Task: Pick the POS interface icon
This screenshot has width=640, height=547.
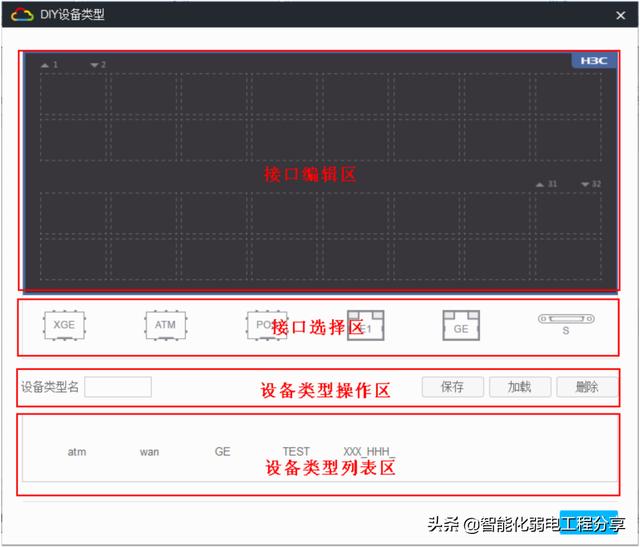Action: [262, 325]
